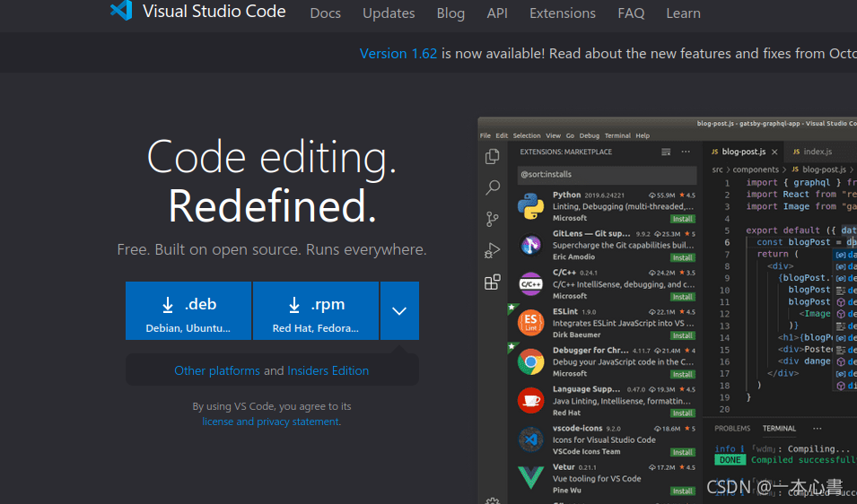Screen dimensions: 857x504
Task: Select the Vetur extension icon
Action: 530,478
